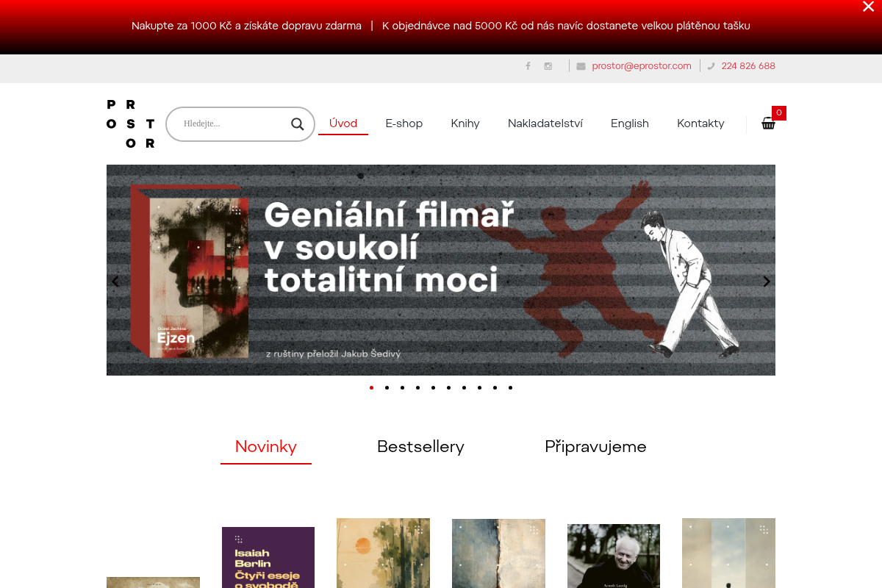882x588 pixels.
Task: Go to PROSTOR logo homepage
Action: click(131, 123)
